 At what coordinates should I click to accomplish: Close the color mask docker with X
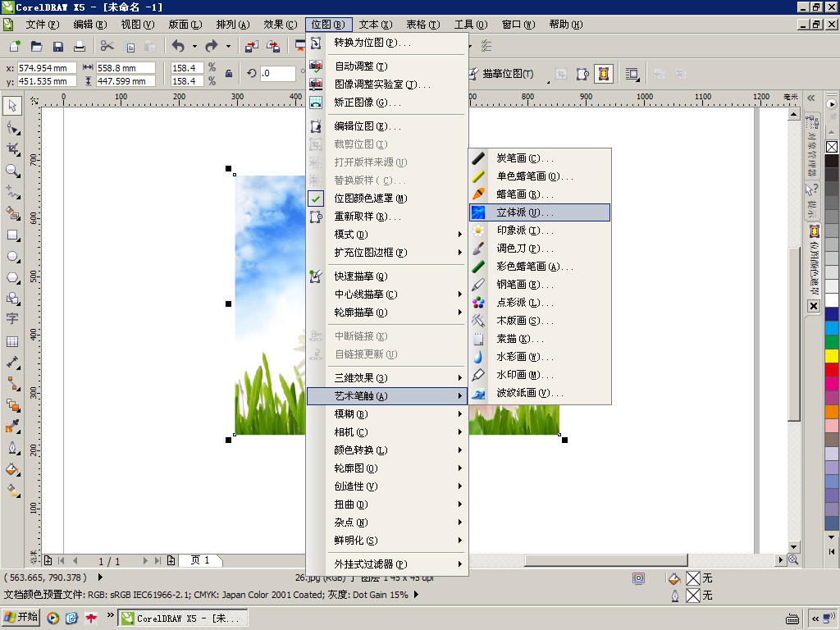(814, 306)
